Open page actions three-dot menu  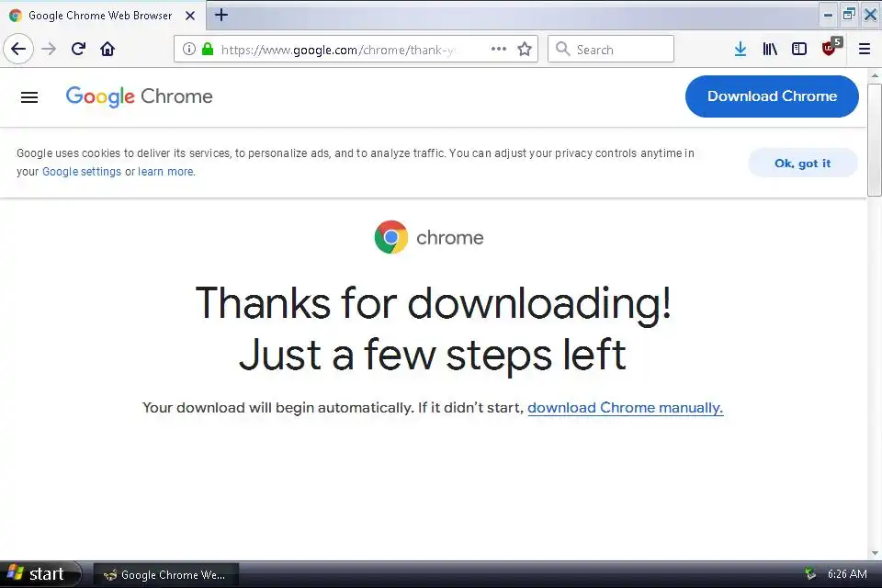498,49
